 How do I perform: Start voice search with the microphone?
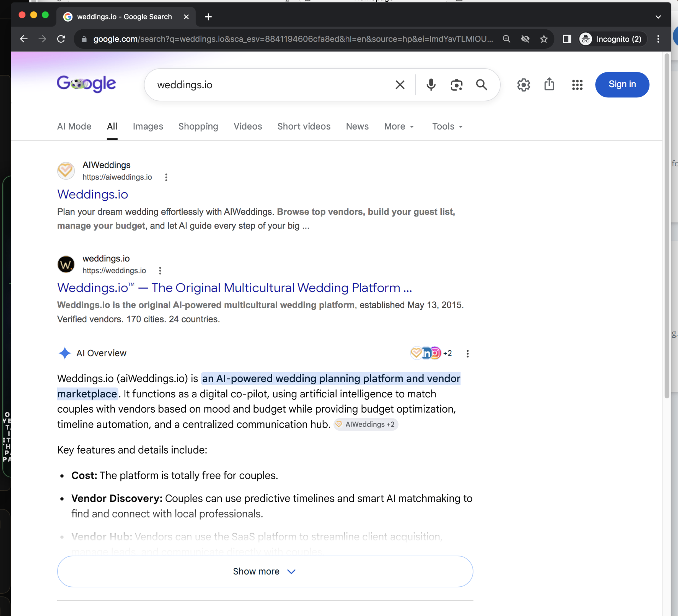coord(431,85)
